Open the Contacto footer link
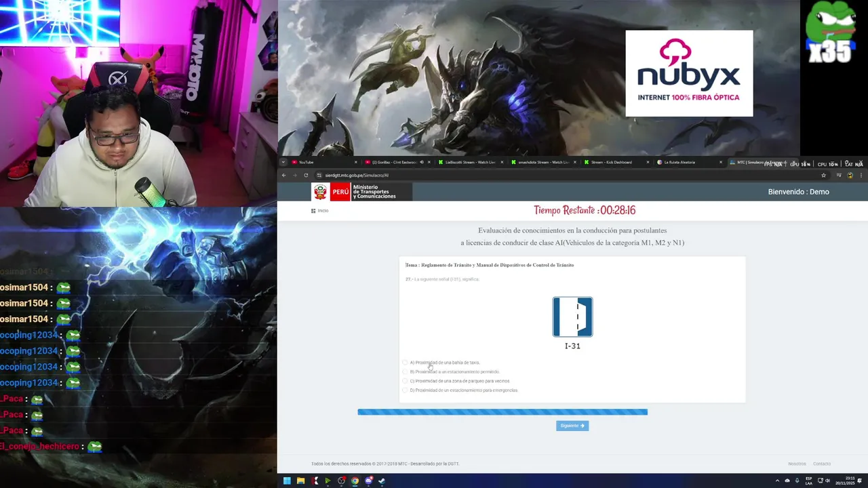The image size is (868, 488). [x=822, y=464]
